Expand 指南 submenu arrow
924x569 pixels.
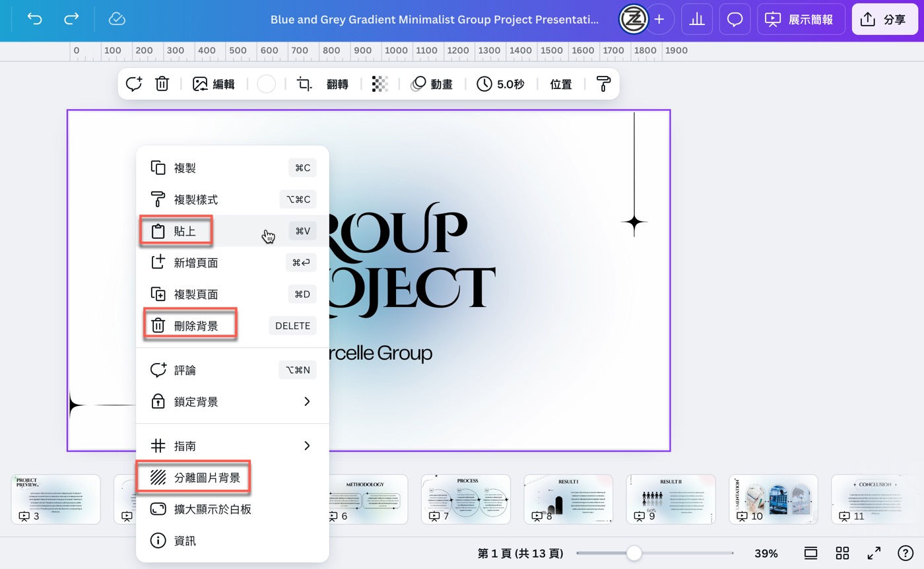pyautogui.click(x=307, y=446)
